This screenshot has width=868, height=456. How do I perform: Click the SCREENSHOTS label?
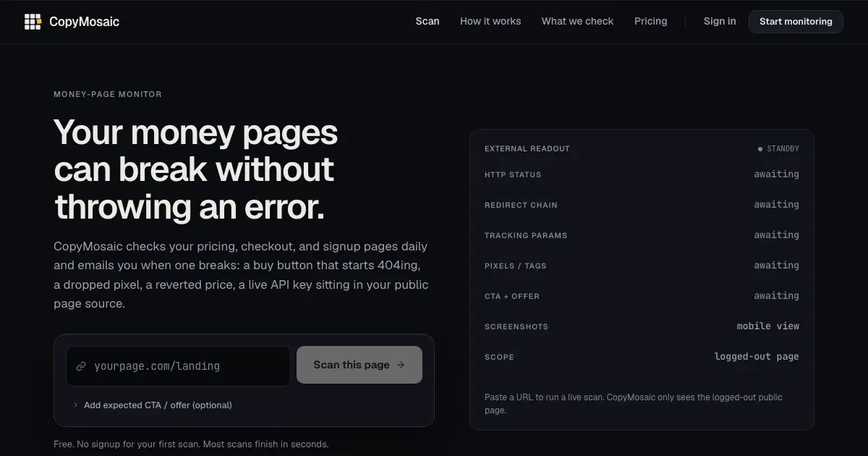pyautogui.click(x=516, y=326)
